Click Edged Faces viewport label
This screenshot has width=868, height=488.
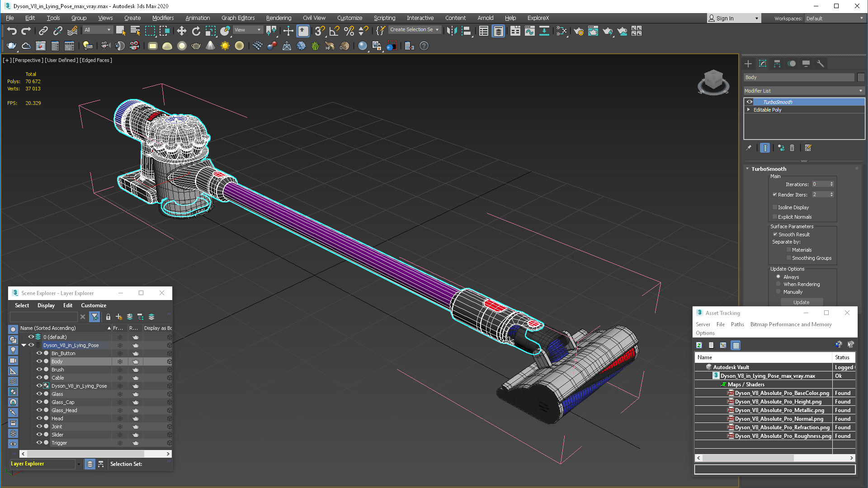click(x=96, y=60)
